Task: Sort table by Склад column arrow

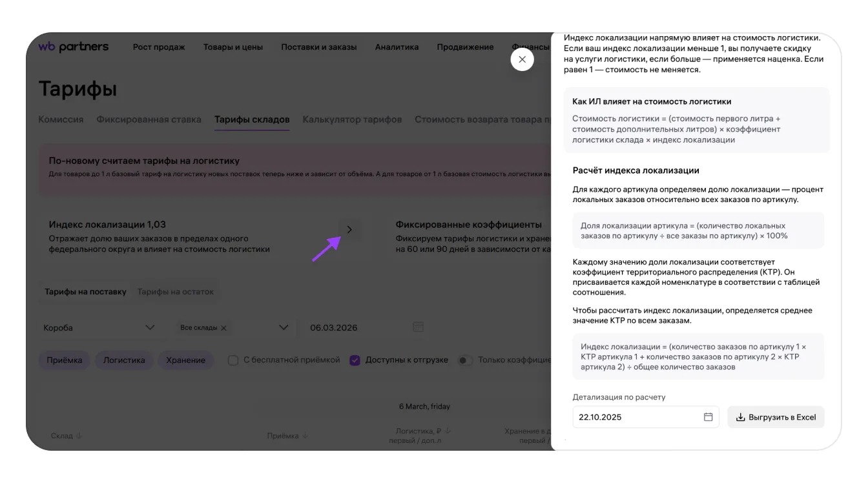Action: [x=79, y=436]
